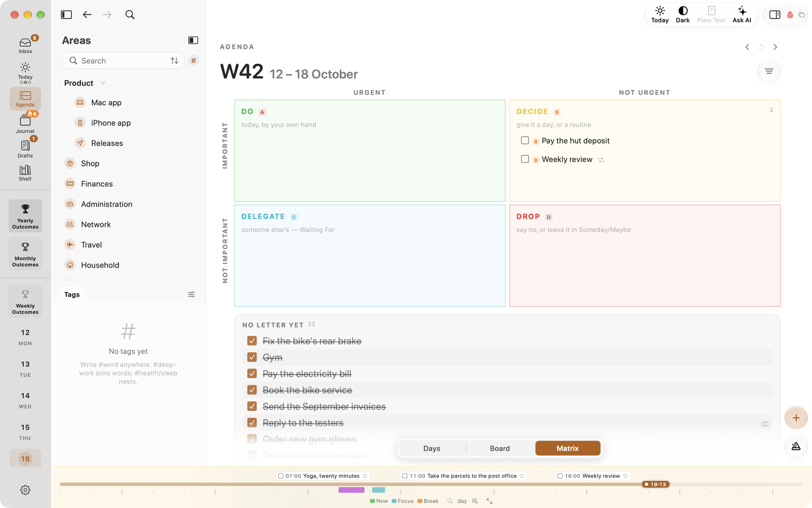Open the sort options in Areas search

[174, 60]
